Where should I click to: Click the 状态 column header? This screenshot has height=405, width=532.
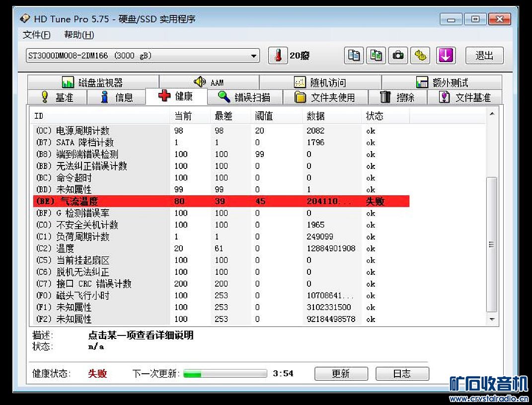pos(385,116)
